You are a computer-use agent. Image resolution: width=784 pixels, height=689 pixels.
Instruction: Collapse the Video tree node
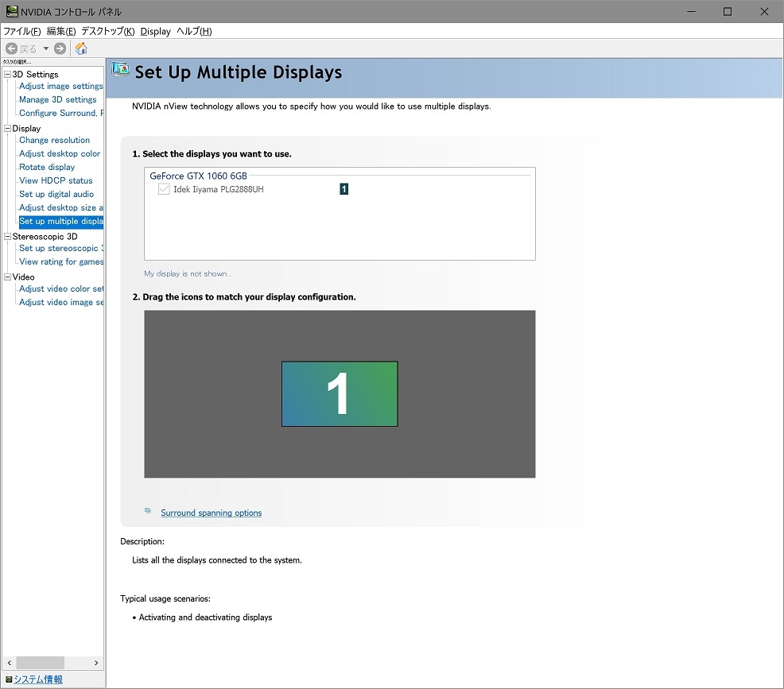[7, 277]
